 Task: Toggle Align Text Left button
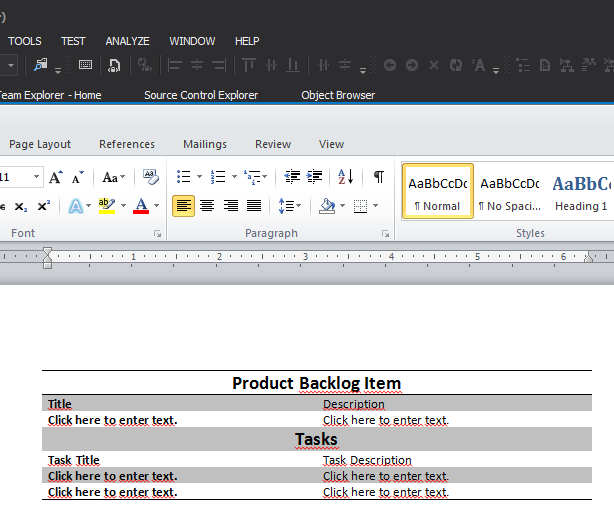[183, 206]
